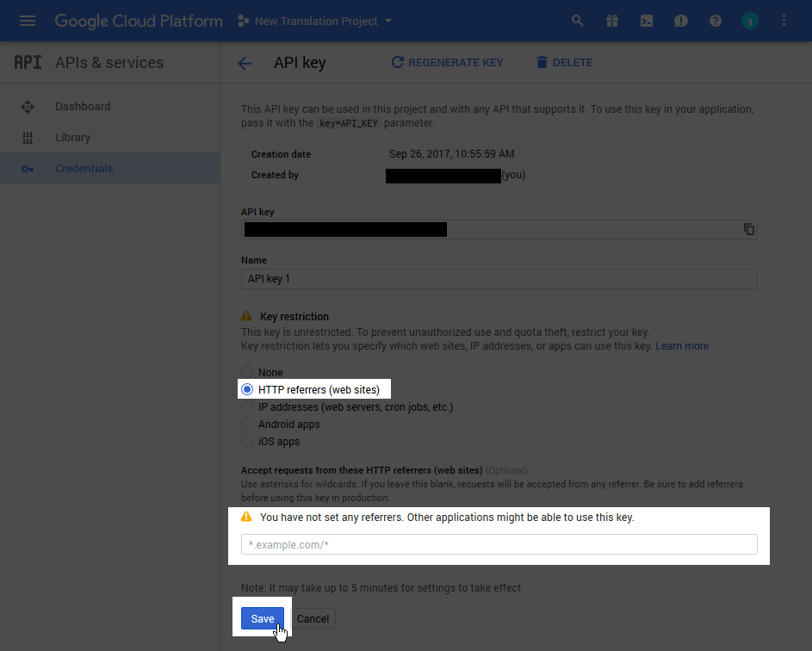The height and width of the screenshot is (651, 812).
Task: Open the Cloud Shell terminal icon
Action: [x=646, y=21]
